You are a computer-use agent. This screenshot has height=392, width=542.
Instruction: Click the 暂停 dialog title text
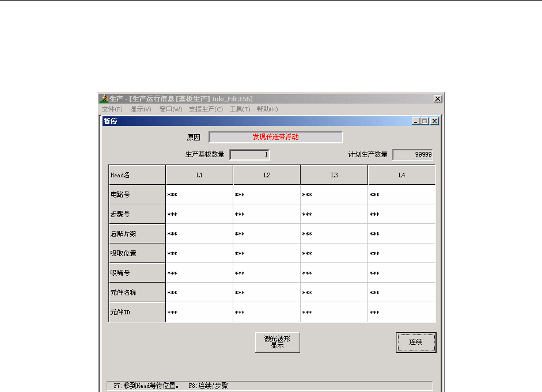110,121
